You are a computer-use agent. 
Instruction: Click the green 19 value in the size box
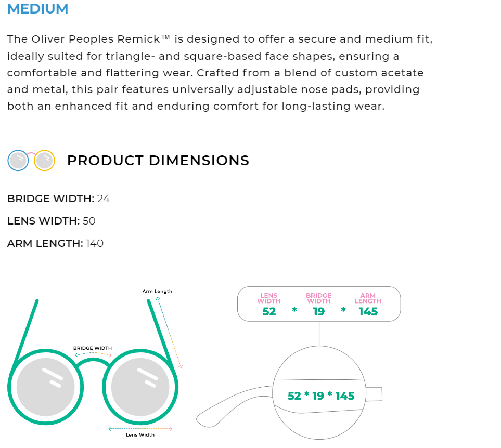click(x=318, y=311)
